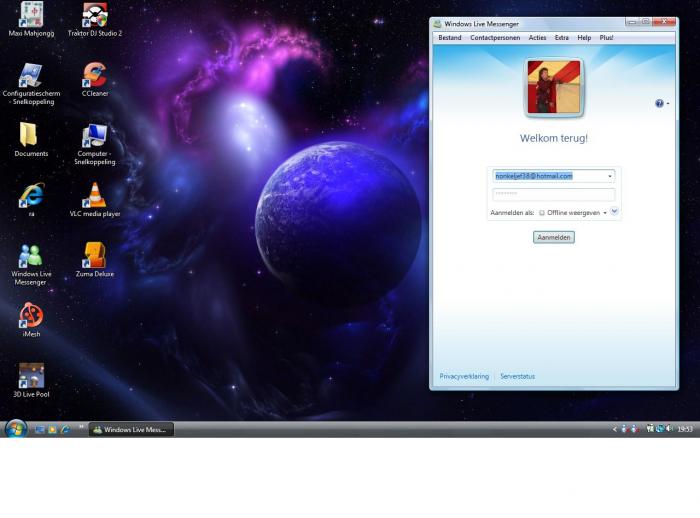Minimize the Windows Live Messenger window
This screenshot has height=518, width=700.
click(631, 22)
